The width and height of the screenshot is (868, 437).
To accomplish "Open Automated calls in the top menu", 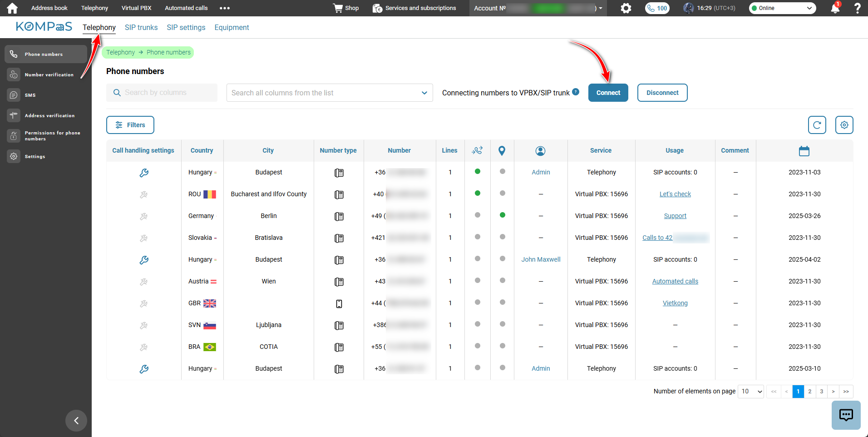I will click(x=186, y=8).
